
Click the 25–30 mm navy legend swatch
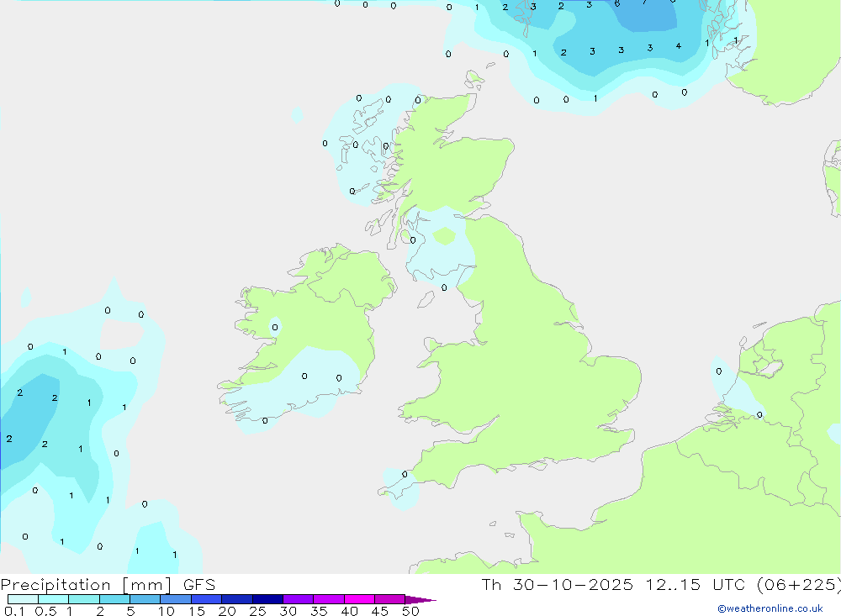click(267, 599)
